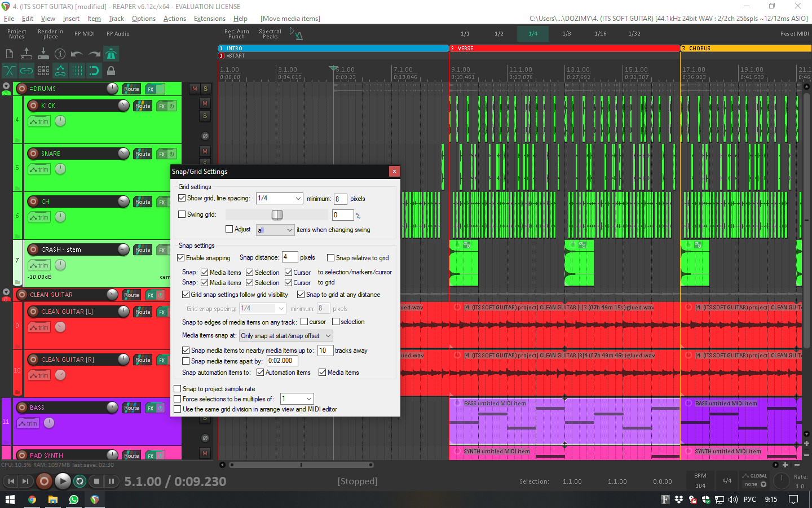Click the Render in place button
Viewport: 812px width, 508px height.
51,34
